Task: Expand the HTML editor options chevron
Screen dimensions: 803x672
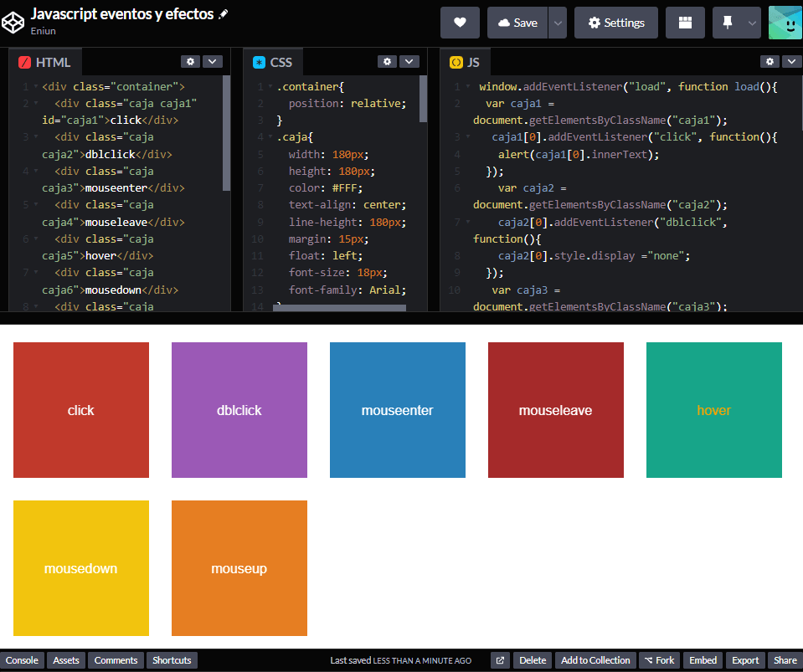Action: (213, 61)
